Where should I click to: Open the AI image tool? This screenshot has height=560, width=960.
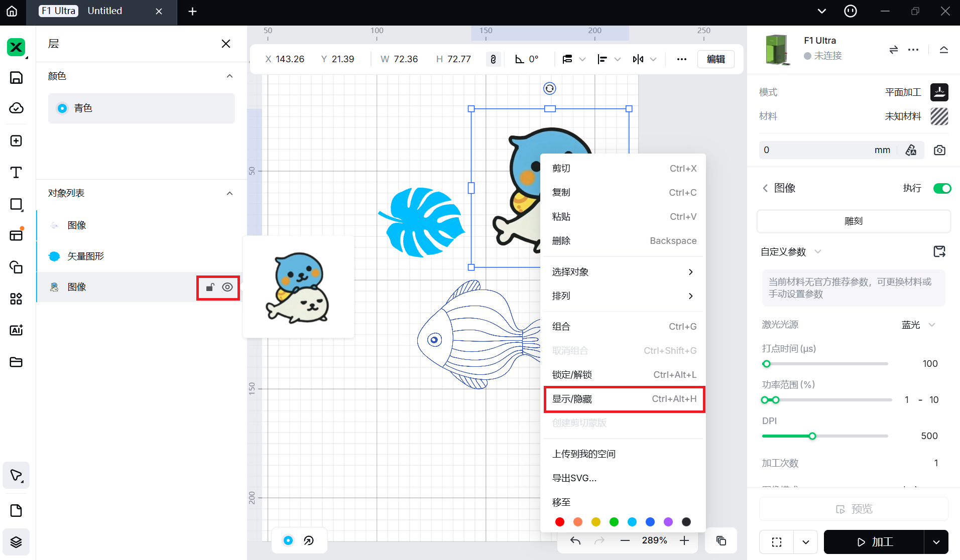click(x=16, y=330)
